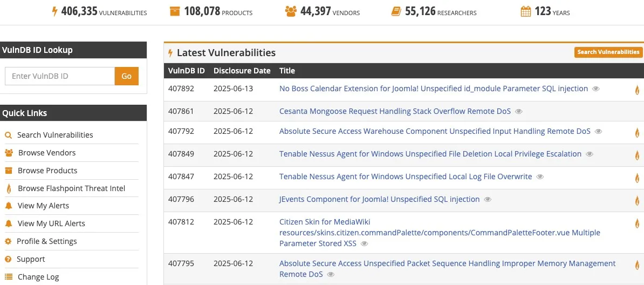Click the Disclosure Date column header
The width and height of the screenshot is (644, 285).
coord(242,71)
